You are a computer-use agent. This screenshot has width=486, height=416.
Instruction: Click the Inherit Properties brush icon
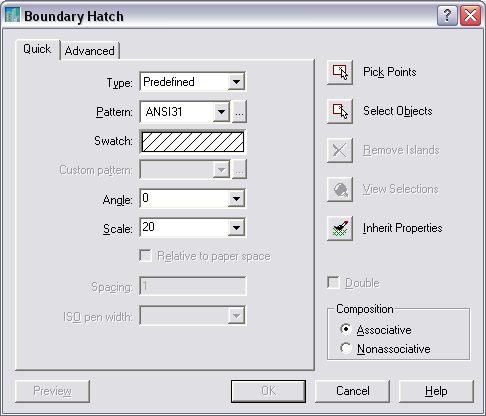pyautogui.click(x=340, y=228)
